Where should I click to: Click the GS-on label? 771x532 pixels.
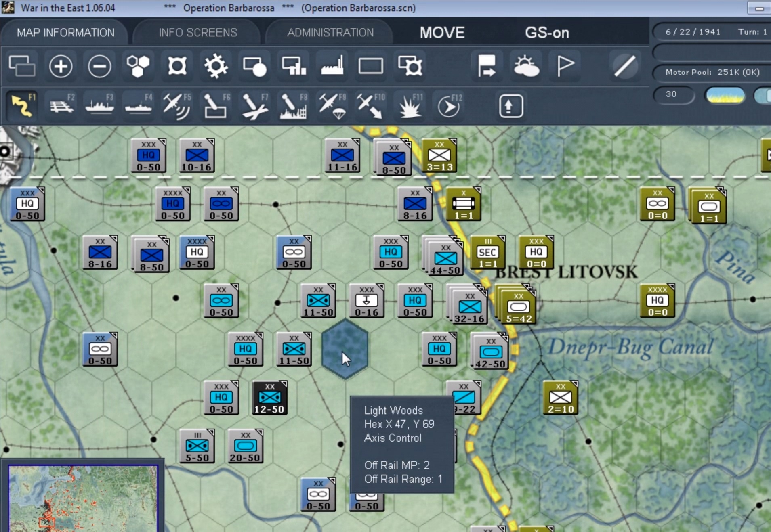(547, 33)
